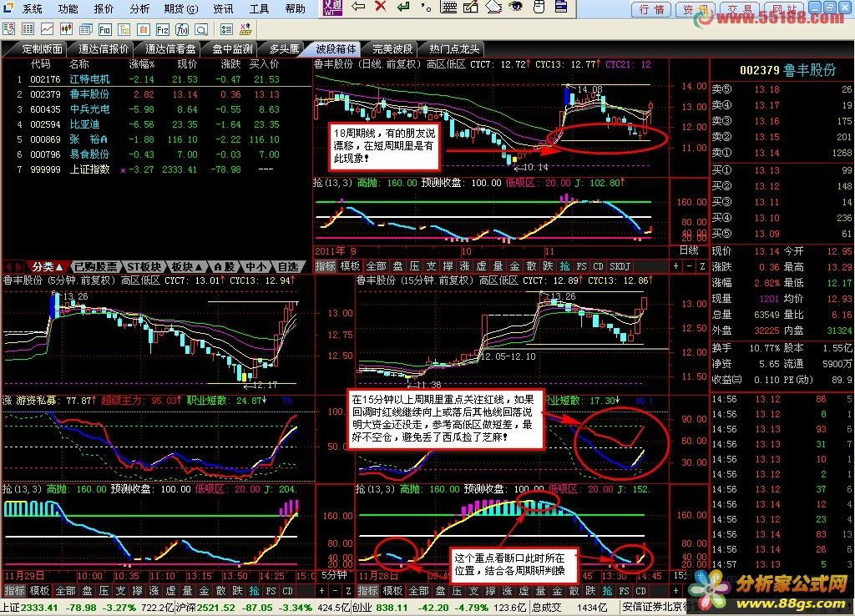
Task: Click the multi-window layout icon
Action: tap(86, 29)
